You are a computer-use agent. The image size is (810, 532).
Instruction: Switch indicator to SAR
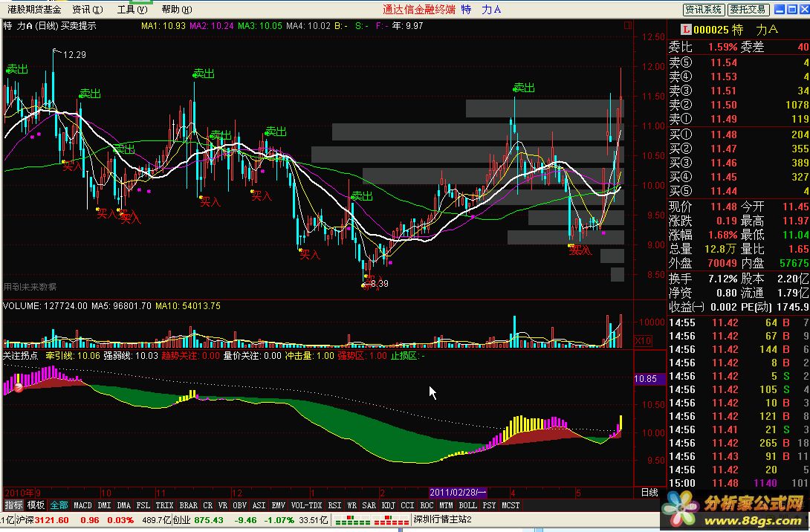pyautogui.click(x=369, y=505)
